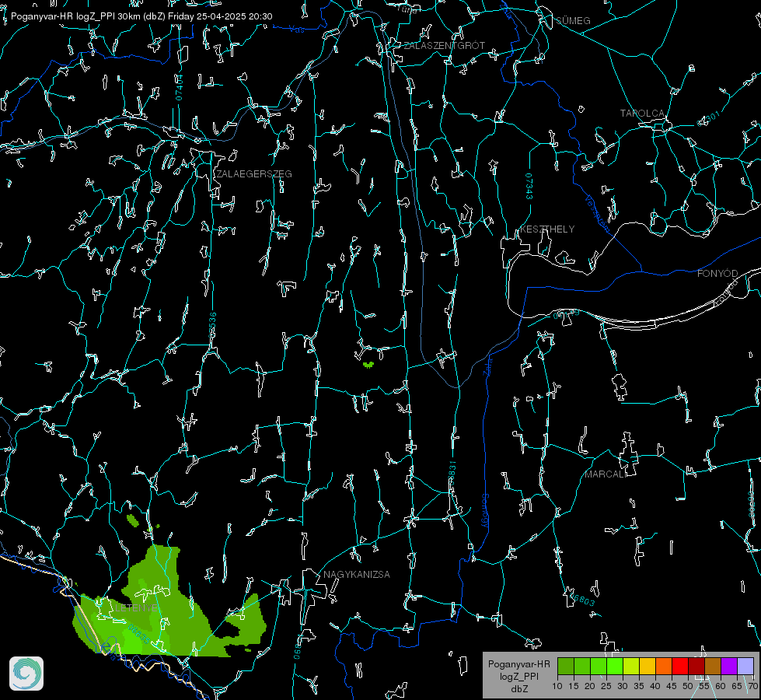Click the TAPOLCA city label
This screenshot has height=700, width=761.
tap(642, 114)
